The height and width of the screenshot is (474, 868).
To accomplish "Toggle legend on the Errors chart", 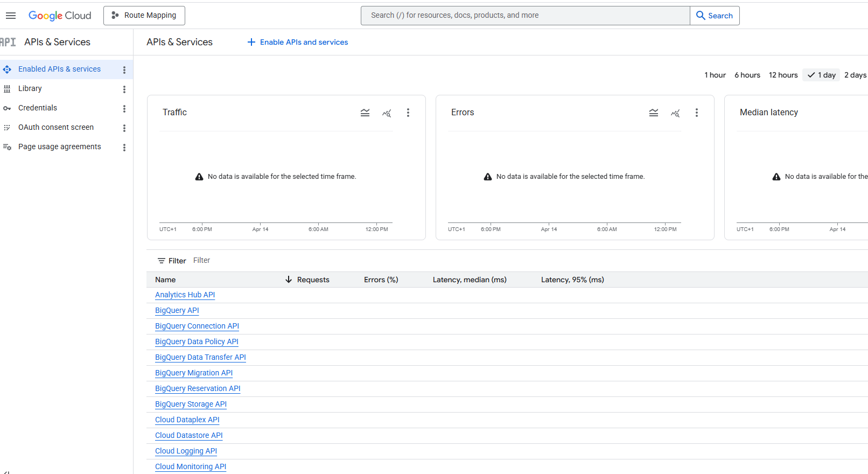I will (x=654, y=113).
